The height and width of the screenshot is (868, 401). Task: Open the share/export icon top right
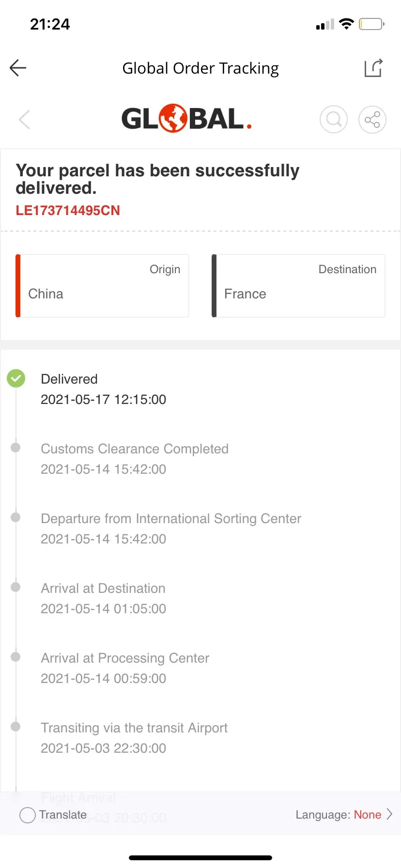pyautogui.click(x=373, y=68)
